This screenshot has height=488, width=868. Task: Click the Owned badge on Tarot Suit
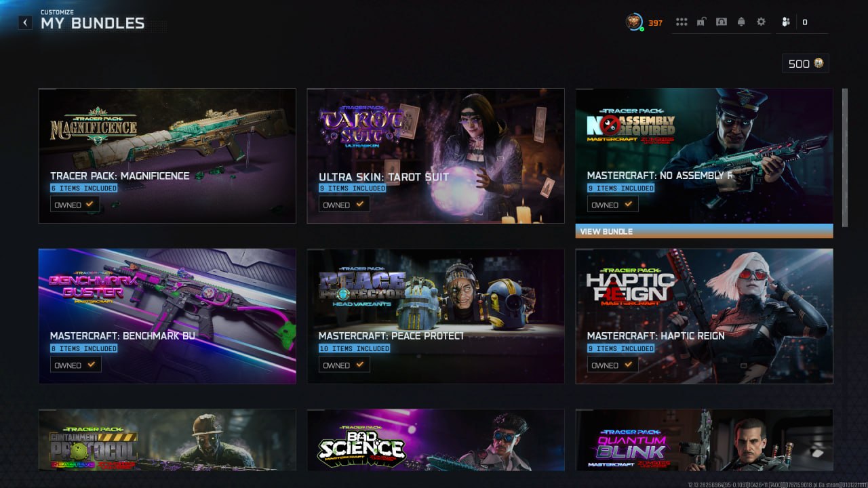click(344, 205)
